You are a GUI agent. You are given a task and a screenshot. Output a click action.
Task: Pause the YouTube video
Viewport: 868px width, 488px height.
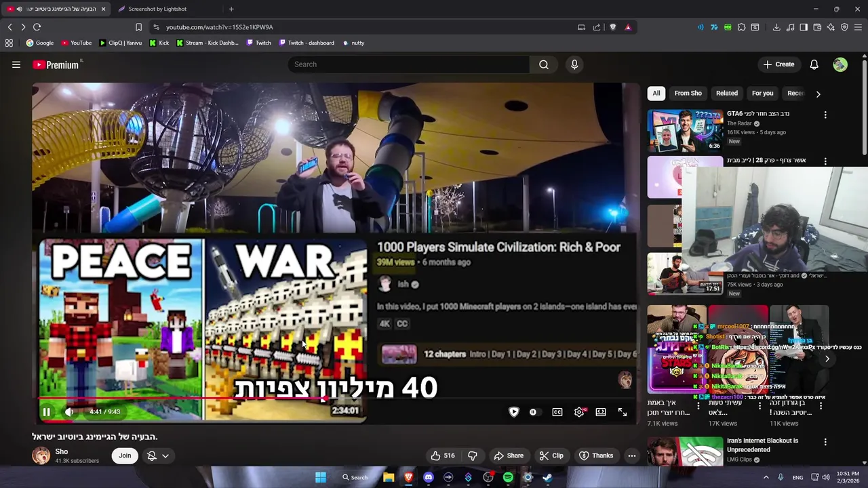coord(46,411)
